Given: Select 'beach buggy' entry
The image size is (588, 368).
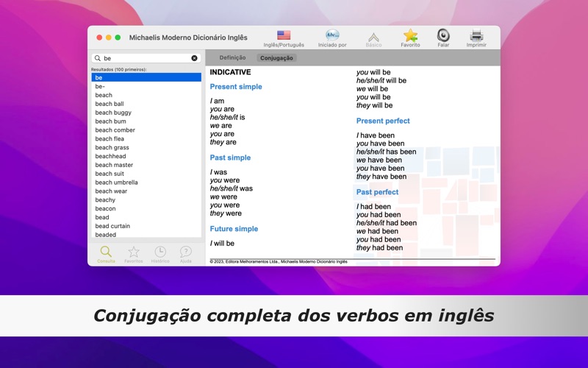Looking at the screenshot, I should pyautogui.click(x=146, y=113).
